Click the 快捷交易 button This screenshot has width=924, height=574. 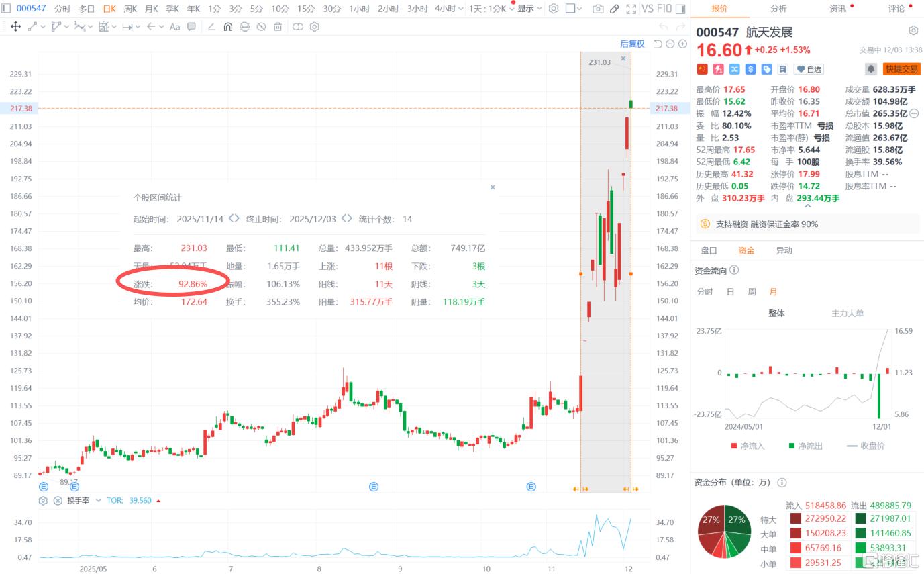pyautogui.click(x=901, y=69)
